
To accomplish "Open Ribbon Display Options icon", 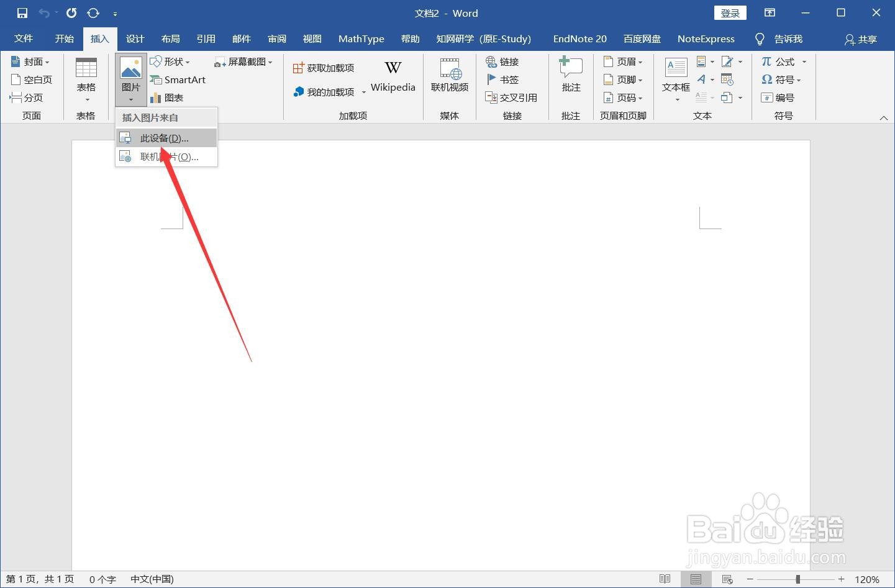I will point(770,13).
